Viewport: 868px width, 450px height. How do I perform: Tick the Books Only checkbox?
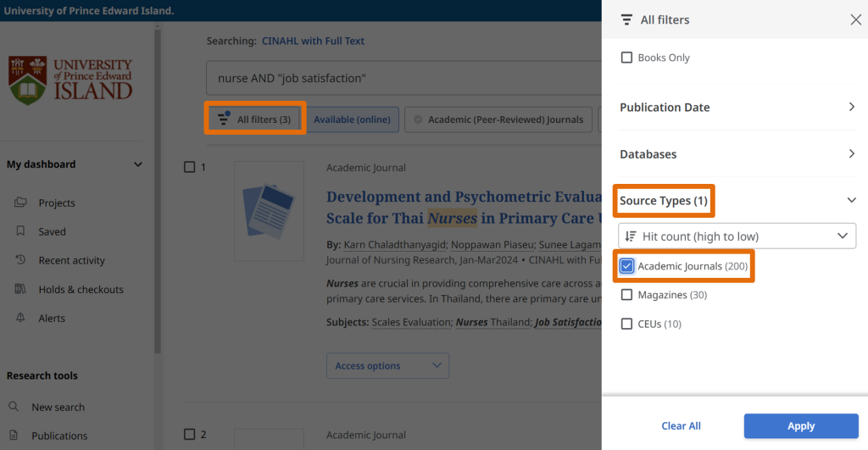[x=627, y=58]
